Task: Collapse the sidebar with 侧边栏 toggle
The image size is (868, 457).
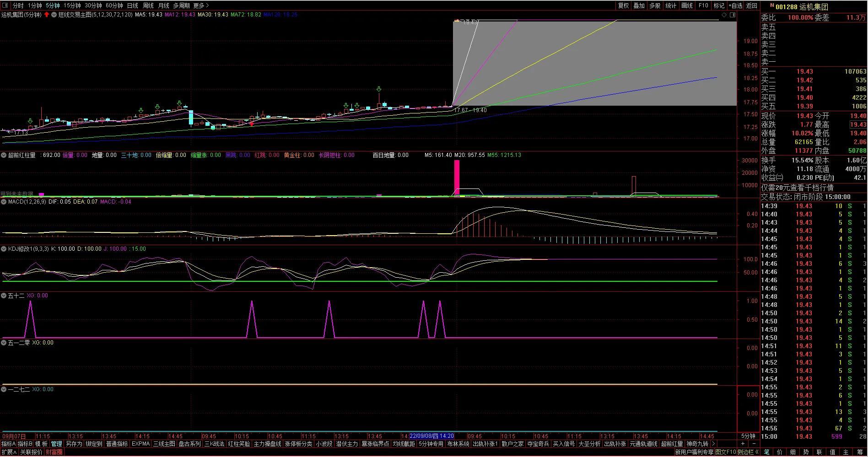Action: point(750,452)
